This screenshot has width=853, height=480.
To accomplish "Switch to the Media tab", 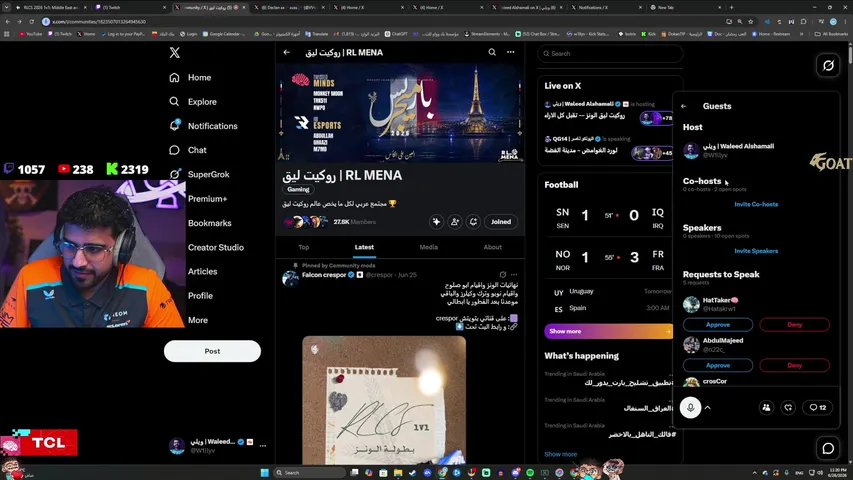I will click(429, 247).
